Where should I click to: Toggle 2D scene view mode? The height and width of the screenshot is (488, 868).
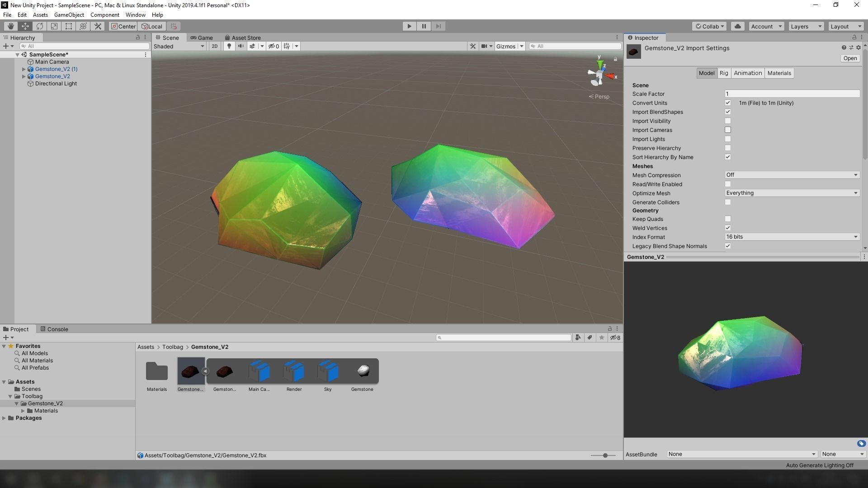coord(215,46)
